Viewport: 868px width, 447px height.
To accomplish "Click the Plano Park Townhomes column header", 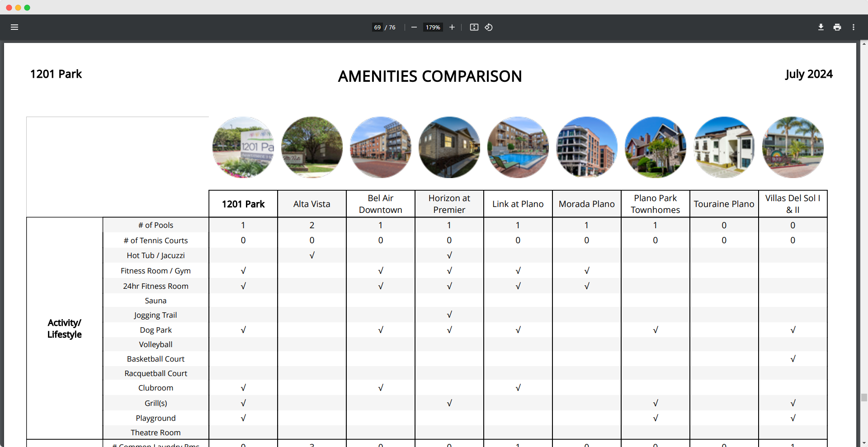I will 656,204.
